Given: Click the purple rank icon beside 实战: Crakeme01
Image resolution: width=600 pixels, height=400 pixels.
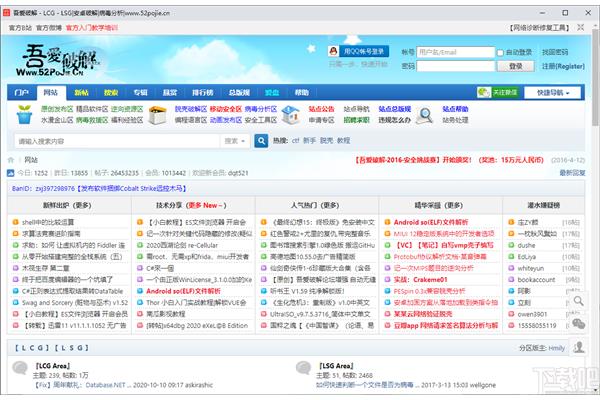Looking at the screenshot, I should tap(387, 279).
